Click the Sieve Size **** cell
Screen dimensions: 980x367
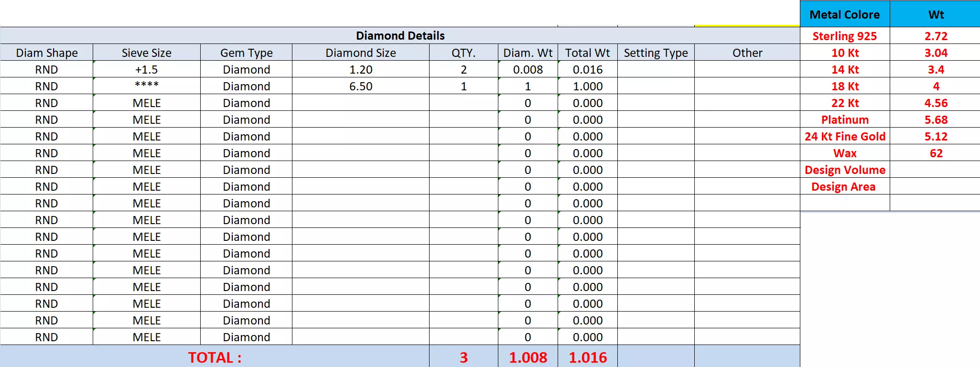(147, 86)
